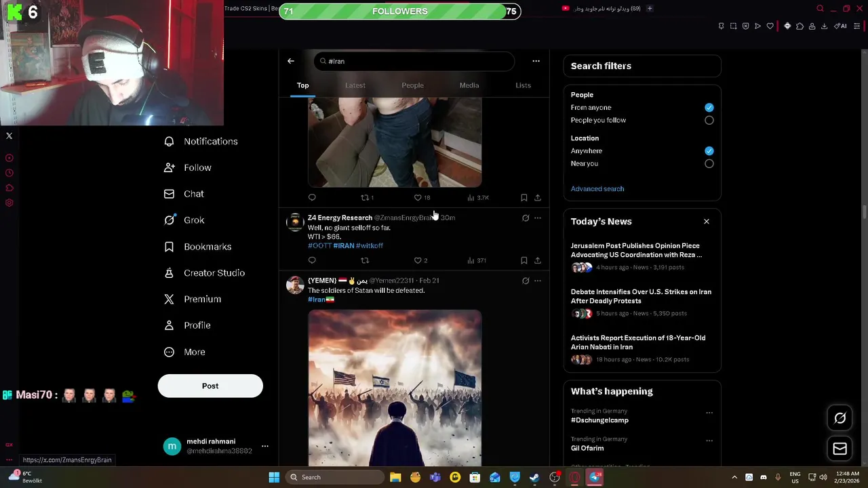Open mehdi rahmani account three-dot menu
The image size is (868, 488).
265,446
